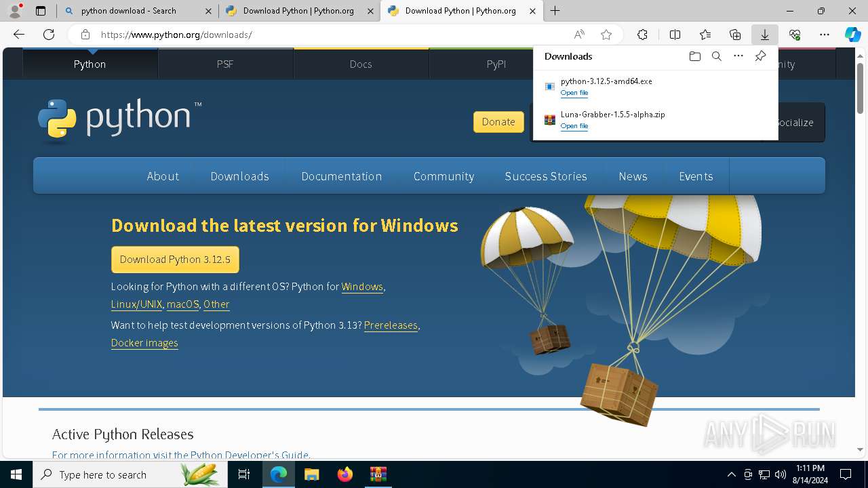Pin the Downloads panel
This screenshot has width=868, height=488.
point(760,56)
